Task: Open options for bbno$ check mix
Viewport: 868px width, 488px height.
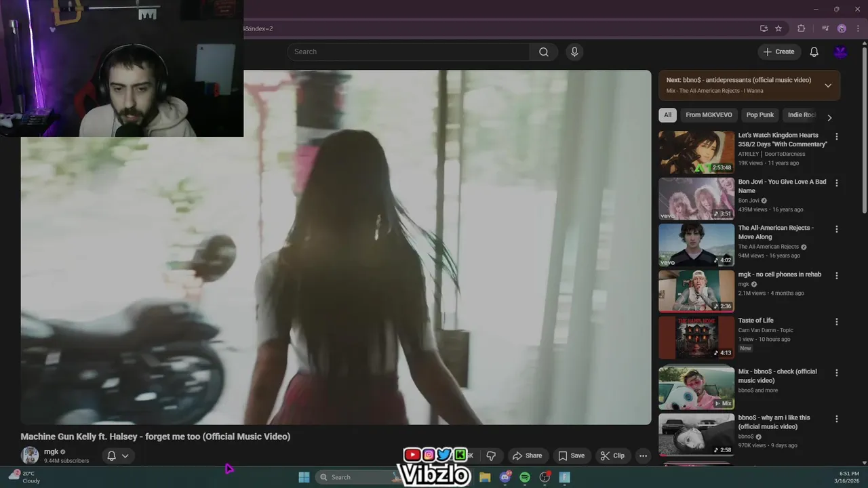Action: coord(836,373)
